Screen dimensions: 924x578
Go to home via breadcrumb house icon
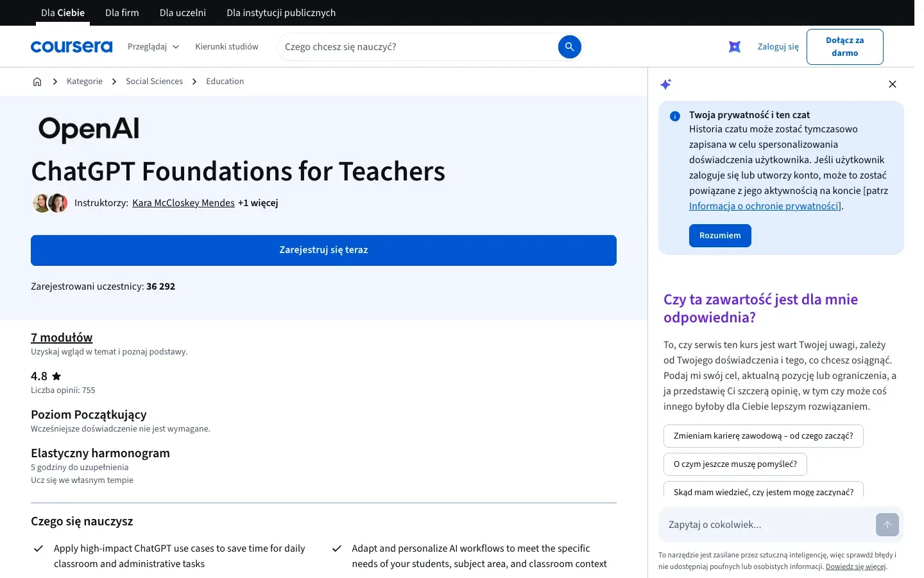click(x=37, y=82)
